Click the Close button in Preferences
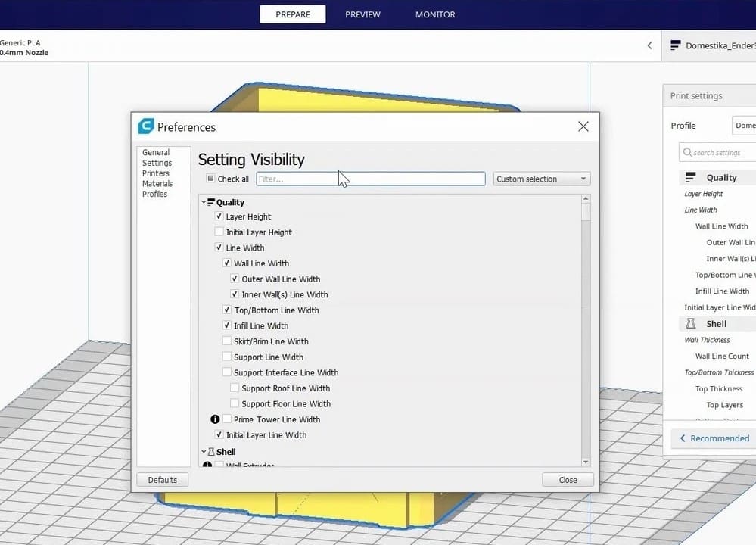Image resolution: width=756 pixels, height=545 pixels. [568, 480]
